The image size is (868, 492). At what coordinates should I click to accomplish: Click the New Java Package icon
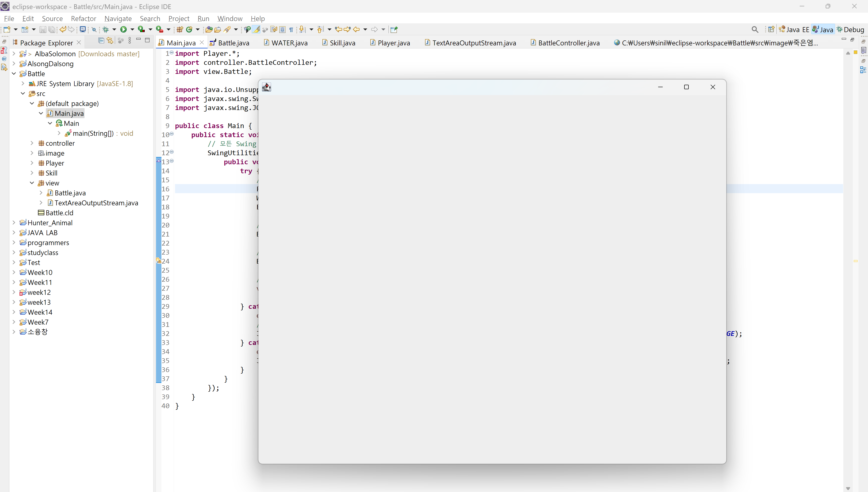coord(180,29)
